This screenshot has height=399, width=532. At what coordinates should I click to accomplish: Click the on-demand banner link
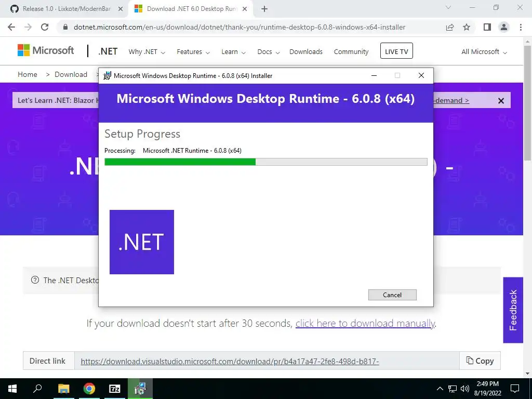pos(451,101)
